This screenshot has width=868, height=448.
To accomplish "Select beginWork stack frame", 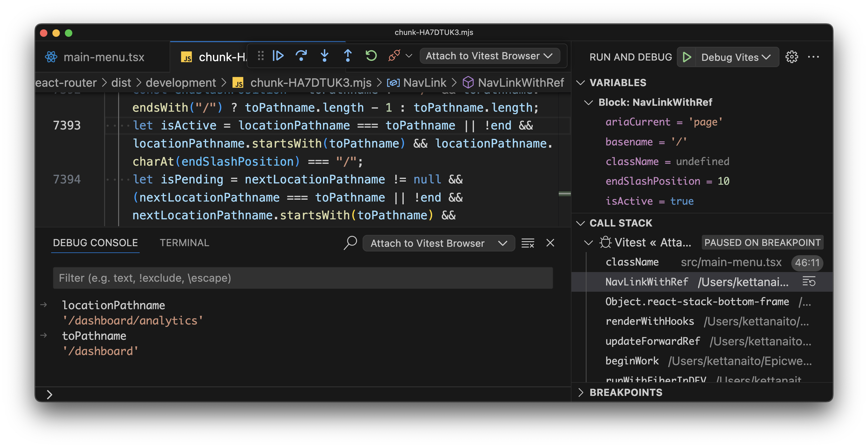I will [702, 361].
